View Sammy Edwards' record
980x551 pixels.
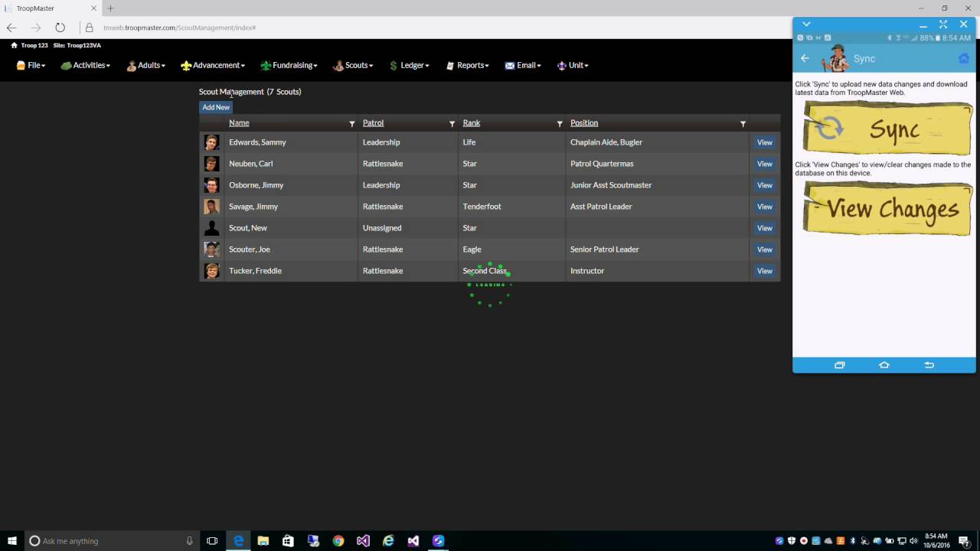pyautogui.click(x=764, y=142)
